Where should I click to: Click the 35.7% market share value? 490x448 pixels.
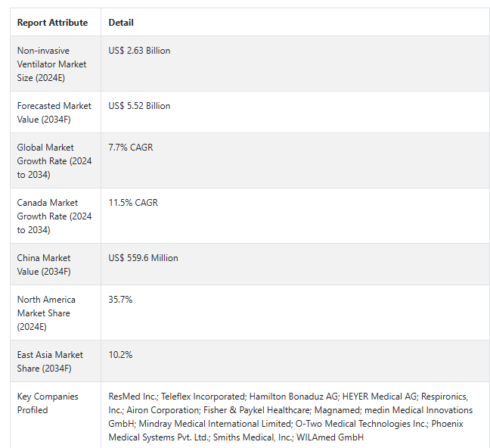[120, 300]
